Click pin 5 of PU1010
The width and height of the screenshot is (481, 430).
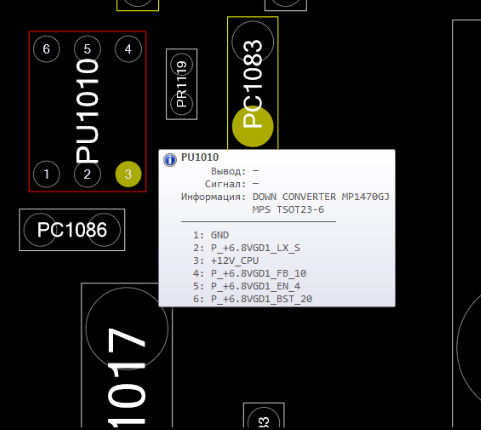(x=87, y=49)
